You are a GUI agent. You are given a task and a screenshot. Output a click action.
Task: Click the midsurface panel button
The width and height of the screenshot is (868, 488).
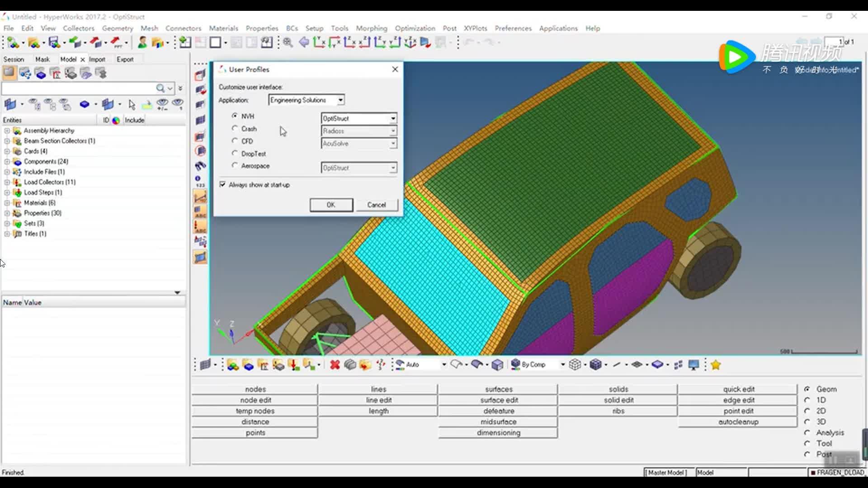pos(498,422)
